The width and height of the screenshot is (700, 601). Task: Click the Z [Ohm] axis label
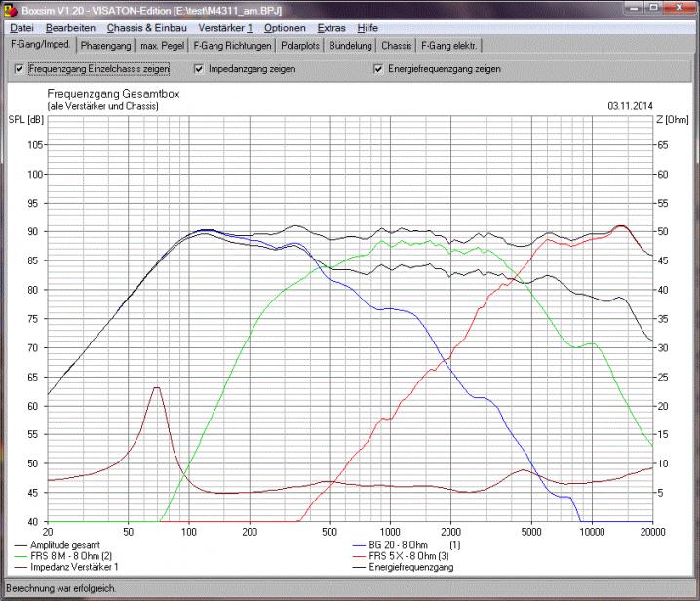(673, 120)
